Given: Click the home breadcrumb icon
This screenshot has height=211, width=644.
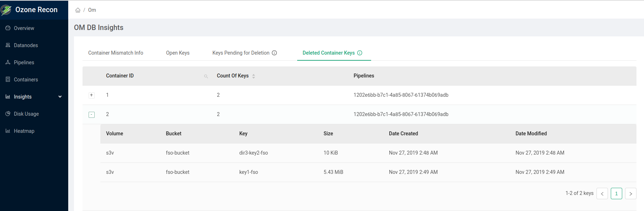Looking at the screenshot, I should click(78, 10).
